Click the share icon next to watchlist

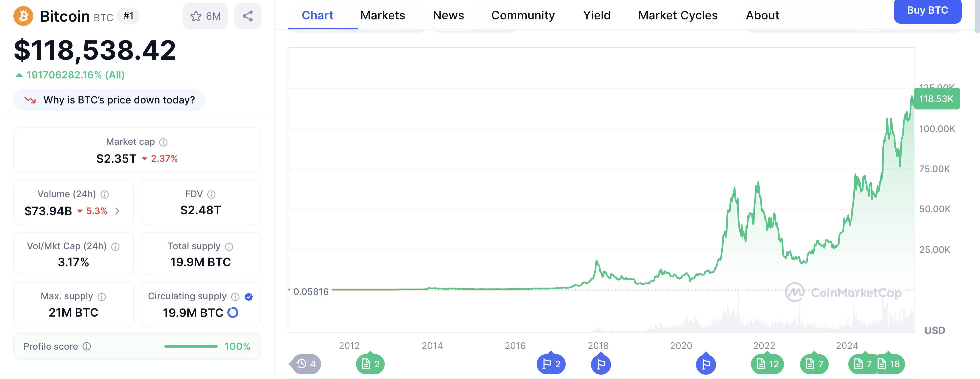click(247, 16)
